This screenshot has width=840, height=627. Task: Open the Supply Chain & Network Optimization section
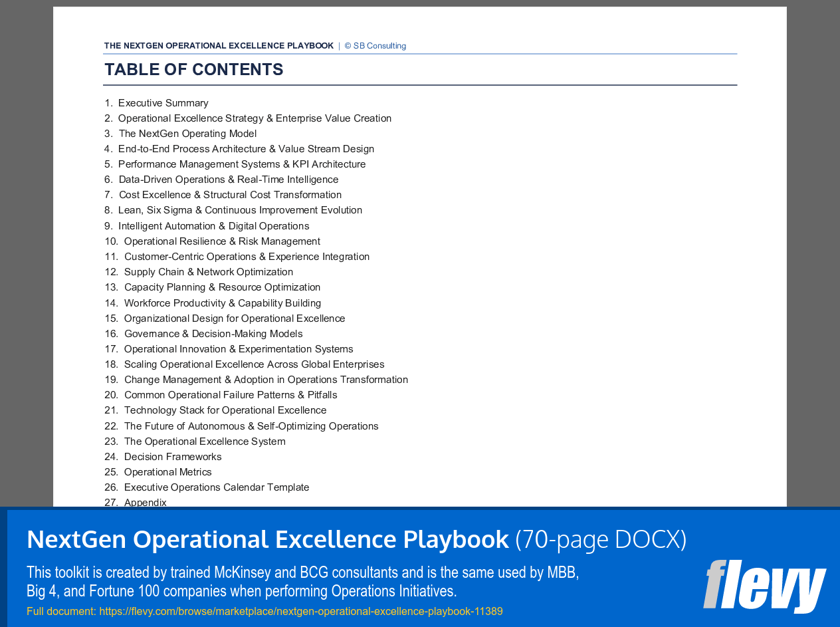[x=208, y=271]
